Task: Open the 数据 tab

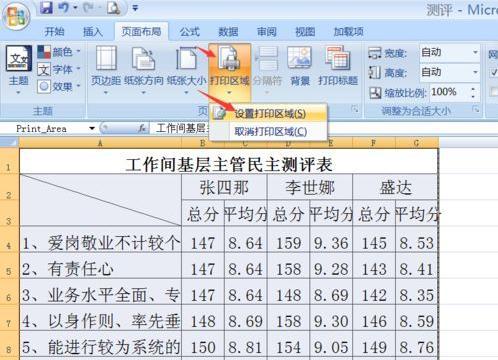Action: [x=228, y=32]
